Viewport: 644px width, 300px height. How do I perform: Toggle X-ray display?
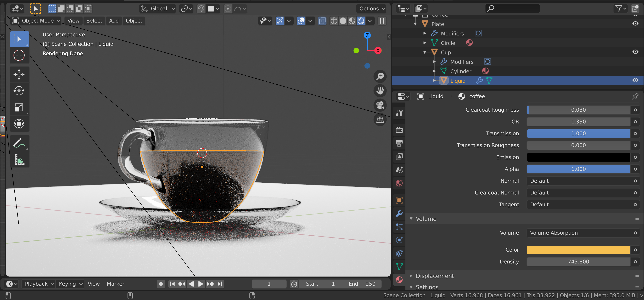(322, 21)
